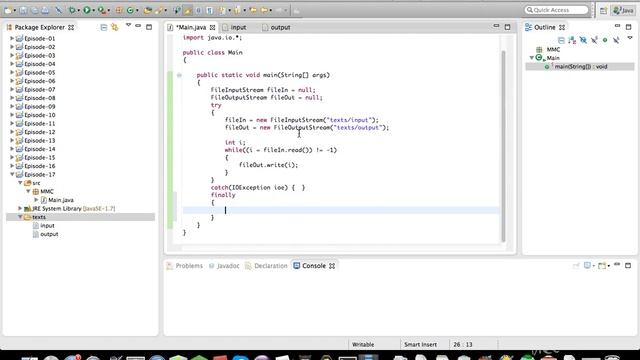Click the New Java Package icon

[x=119, y=11]
